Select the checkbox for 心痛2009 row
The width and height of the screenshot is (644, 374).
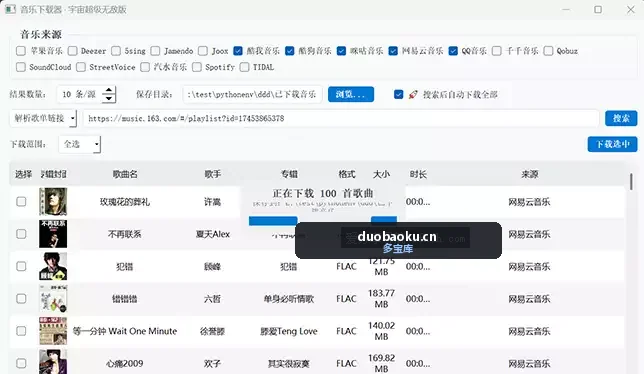[x=21, y=363]
